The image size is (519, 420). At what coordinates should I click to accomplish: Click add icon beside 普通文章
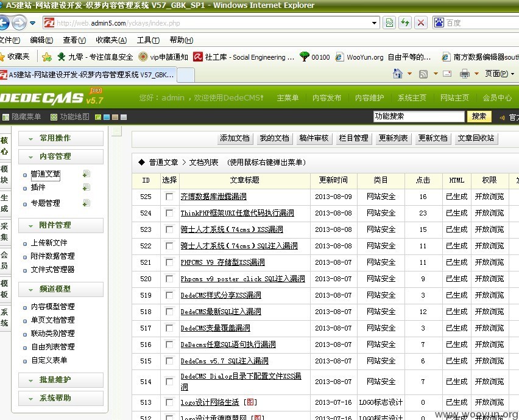pos(86,173)
